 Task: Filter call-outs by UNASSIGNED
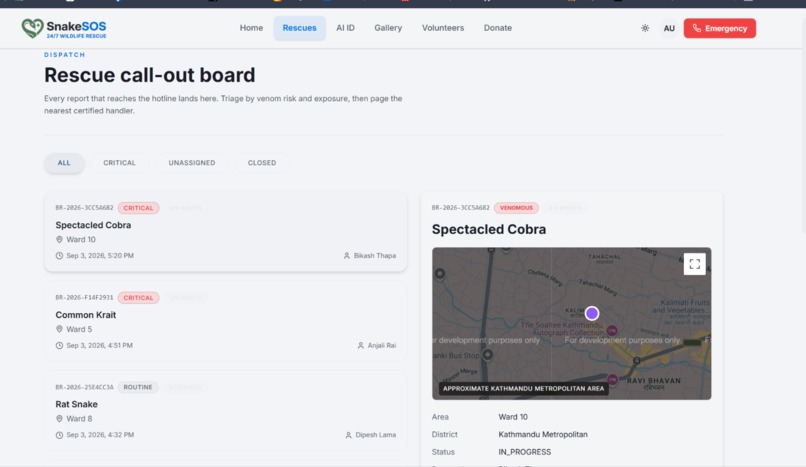pos(192,163)
